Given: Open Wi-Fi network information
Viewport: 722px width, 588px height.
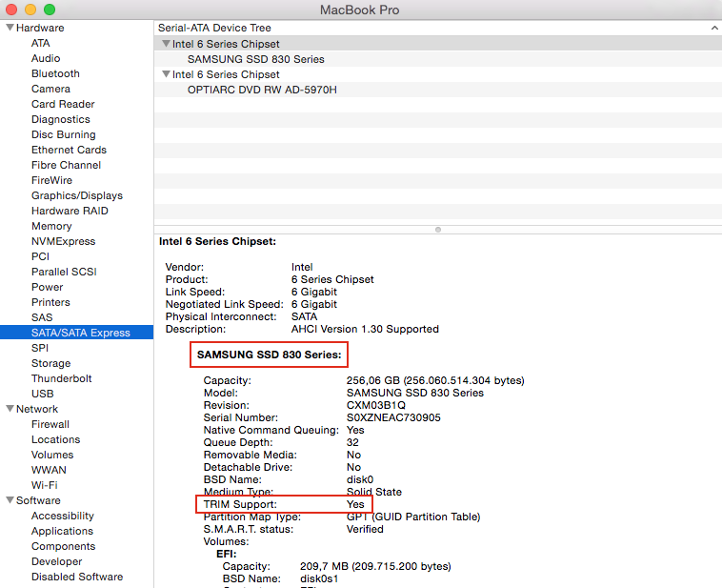Looking at the screenshot, I should point(44,485).
